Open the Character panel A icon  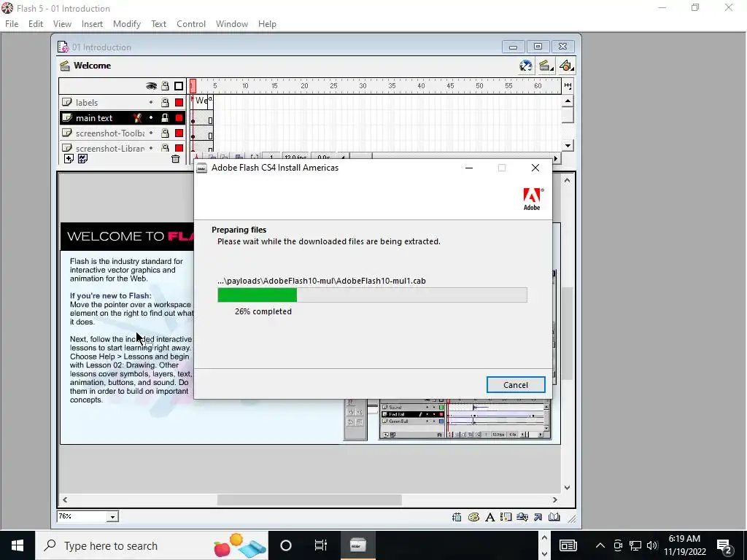(x=489, y=517)
